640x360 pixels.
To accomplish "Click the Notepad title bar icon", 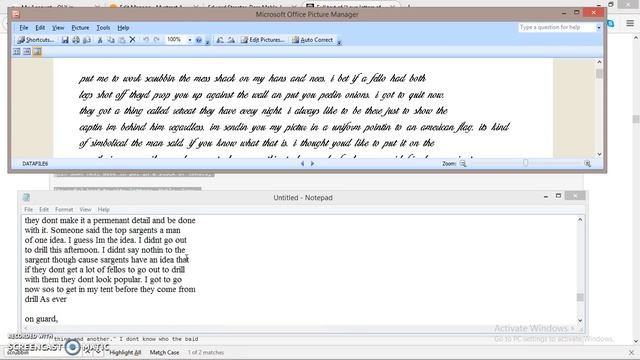I will 27,198.
